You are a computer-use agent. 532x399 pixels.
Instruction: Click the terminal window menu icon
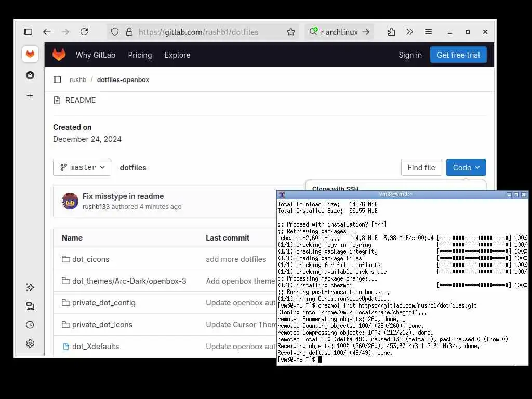(282, 195)
